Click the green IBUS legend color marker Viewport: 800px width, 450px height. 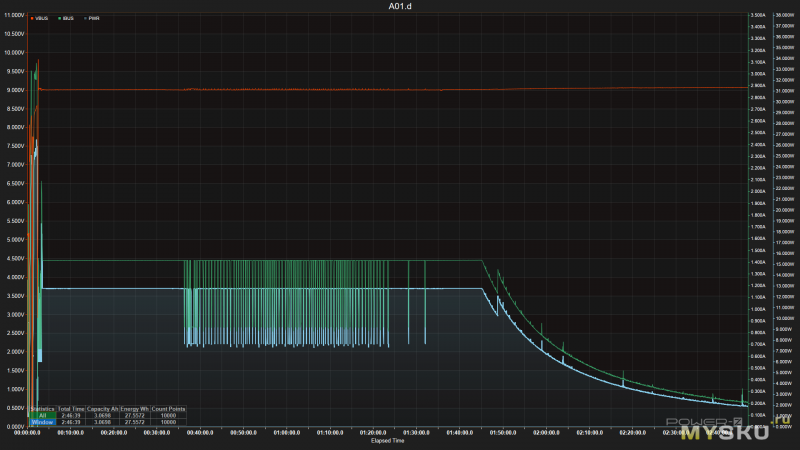tap(59, 18)
